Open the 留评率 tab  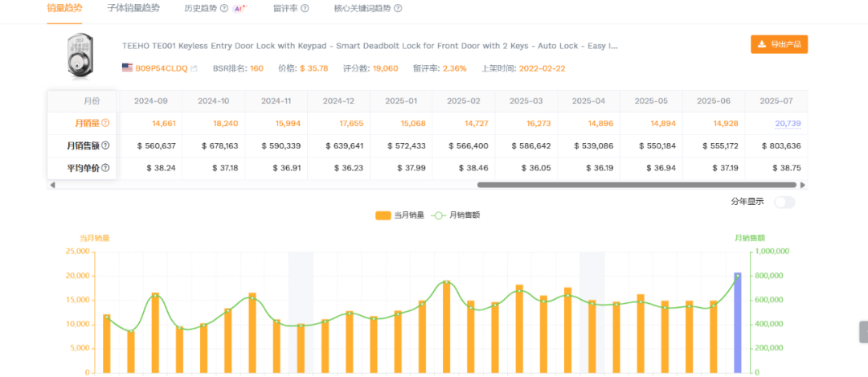pyautogui.click(x=284, y=8)
